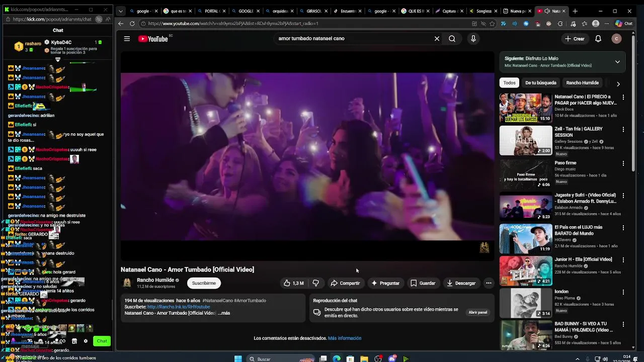Switch to the Nueva pestaña tab
Image resolution: width=644 pixels, height=362 pixels.
click(516, 11)
